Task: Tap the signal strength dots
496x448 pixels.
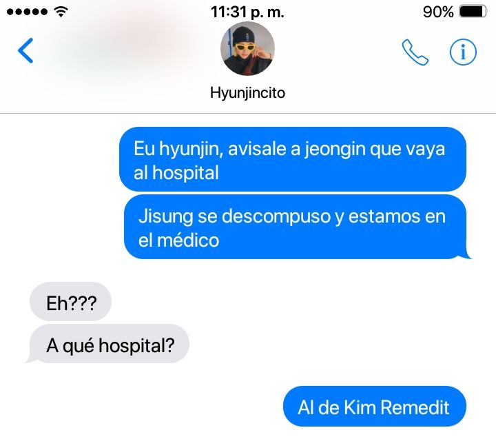Action: [27, 12]
